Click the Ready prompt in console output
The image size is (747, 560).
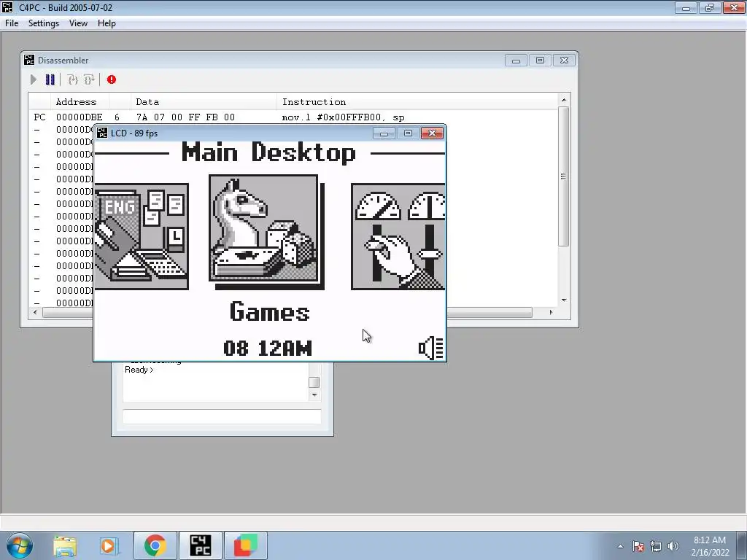139,370
